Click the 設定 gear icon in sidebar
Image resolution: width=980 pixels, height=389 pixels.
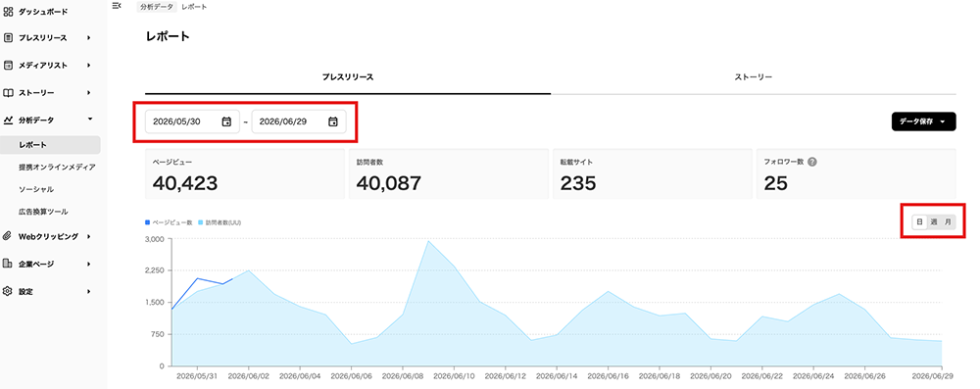point(8,291)
